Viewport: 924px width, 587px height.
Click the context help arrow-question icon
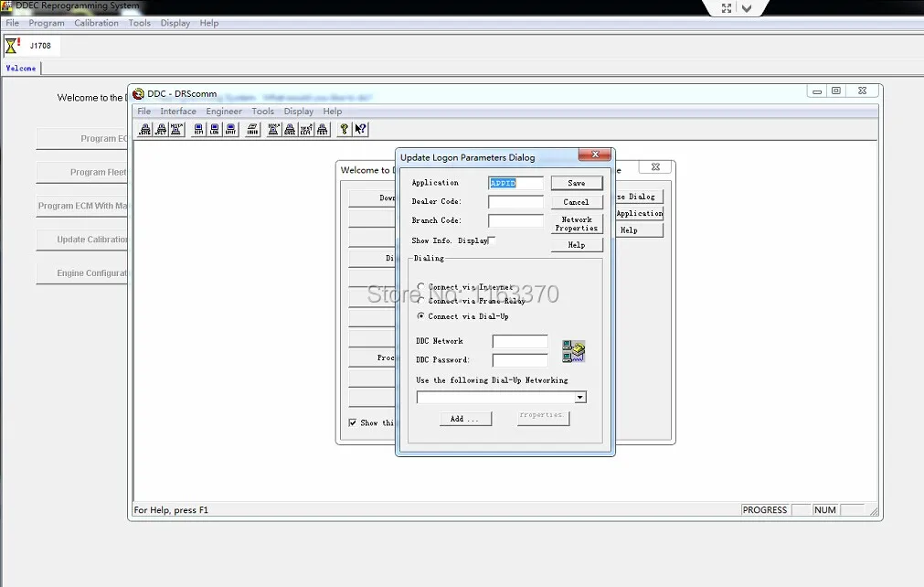point(361,130)
